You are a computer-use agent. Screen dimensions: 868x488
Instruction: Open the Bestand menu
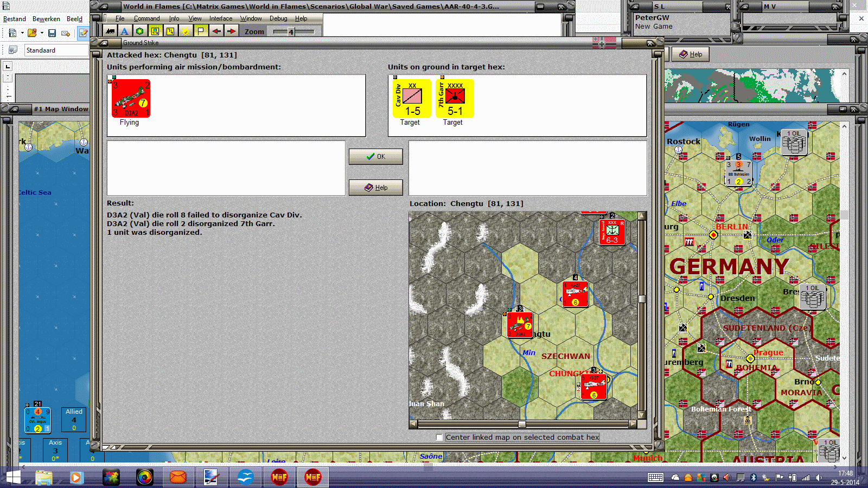tap(15, 19)
